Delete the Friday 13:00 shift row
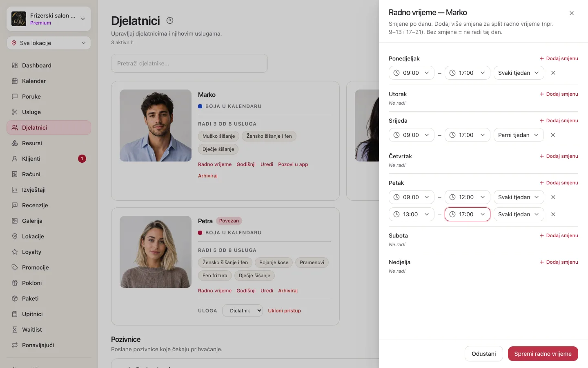Viewport: 588px width, 368px height. coord(553,214)
